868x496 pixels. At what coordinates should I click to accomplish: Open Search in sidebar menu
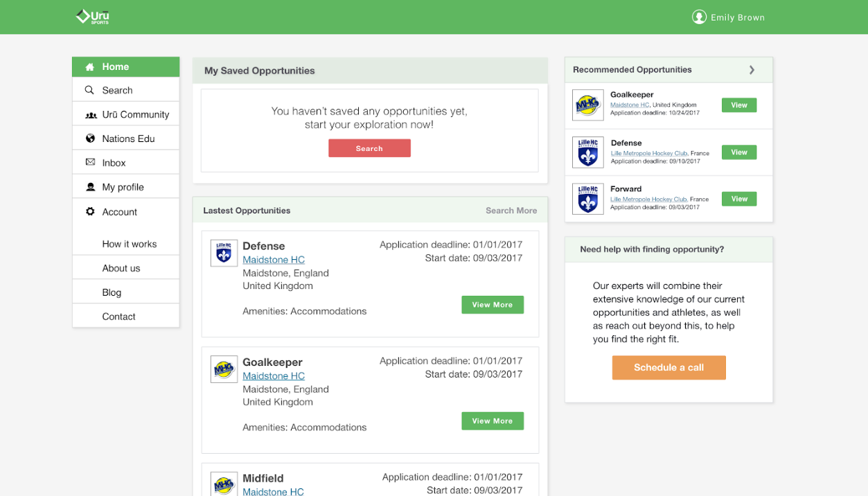point(126,90)
